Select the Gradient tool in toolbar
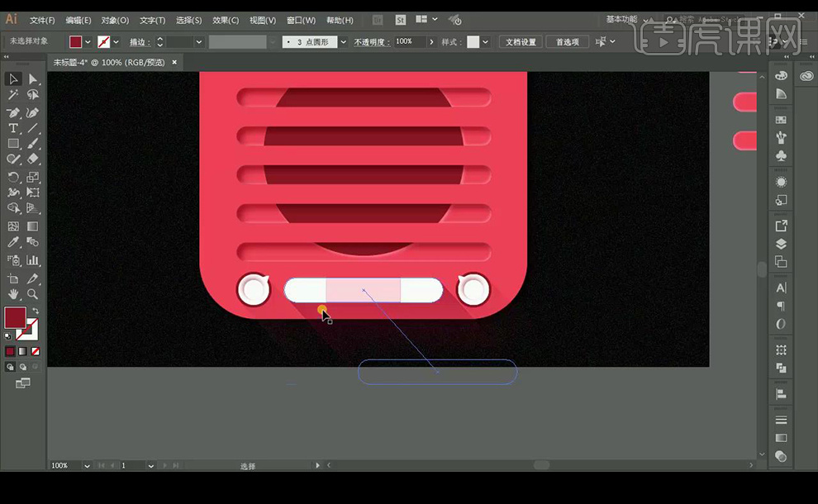Image resolution: width=818 pixels, height=504 pixels. pyautogui.click(x=33, y=226)
